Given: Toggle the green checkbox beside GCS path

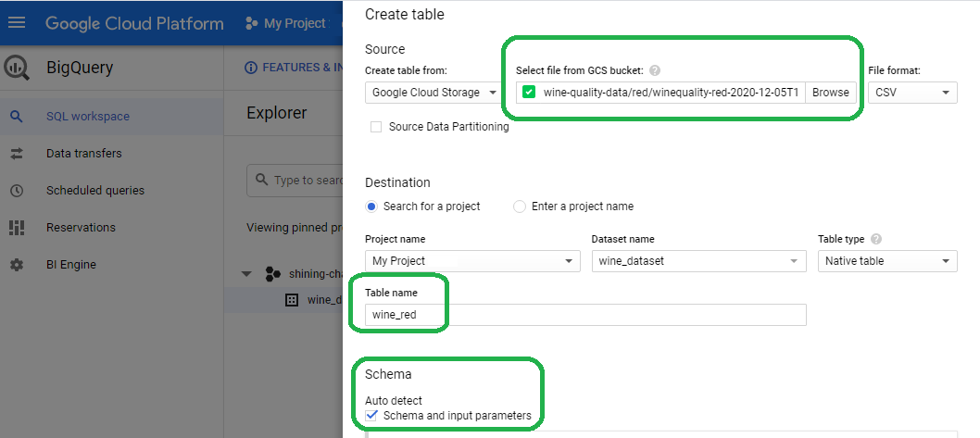Looking at the screenshot, I should click(x=529, y=93).
